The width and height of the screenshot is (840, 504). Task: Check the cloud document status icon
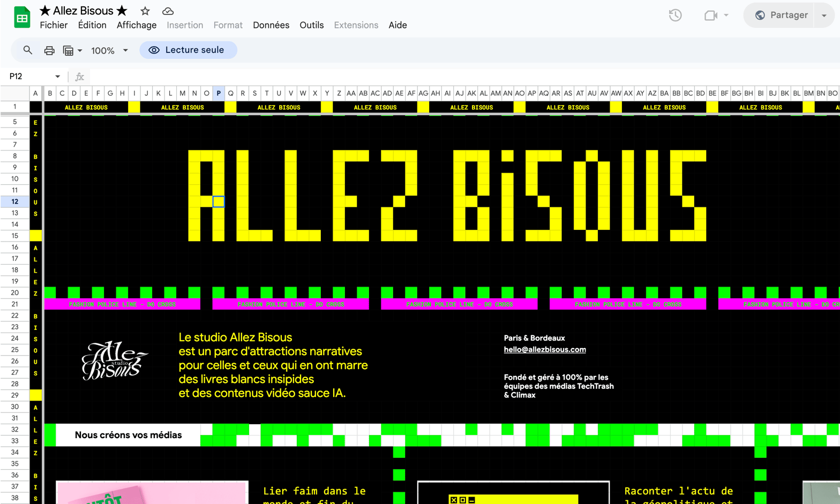168,11
